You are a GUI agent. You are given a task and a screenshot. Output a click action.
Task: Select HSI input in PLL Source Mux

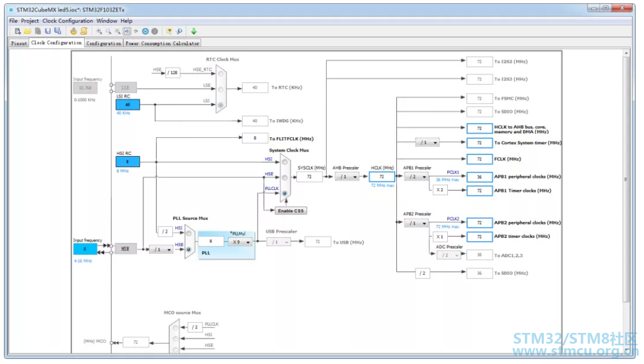coord(189,233)
